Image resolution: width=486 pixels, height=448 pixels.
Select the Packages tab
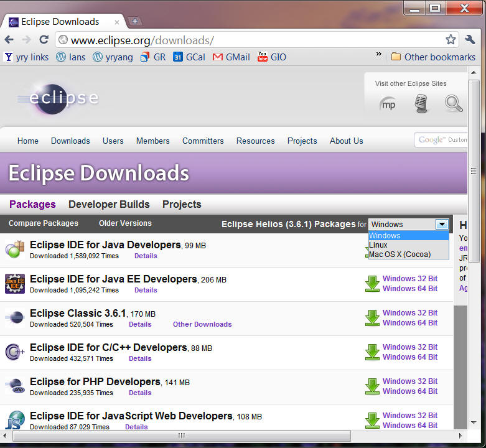point(32,205)
